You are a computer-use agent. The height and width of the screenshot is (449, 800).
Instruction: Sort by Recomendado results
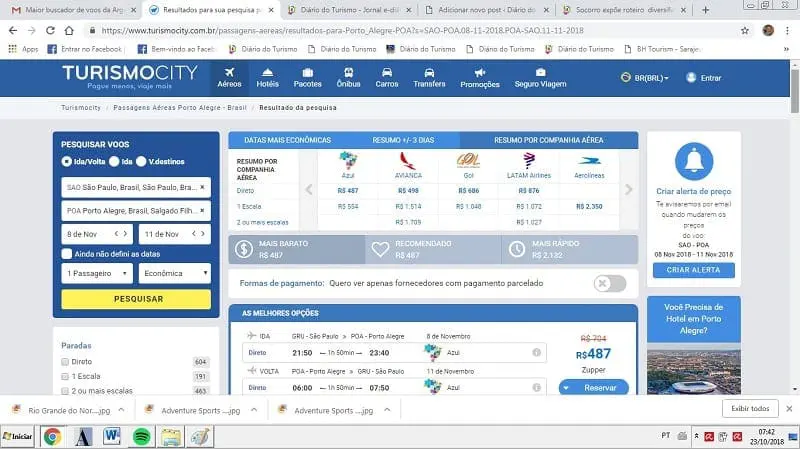(433, 250)
